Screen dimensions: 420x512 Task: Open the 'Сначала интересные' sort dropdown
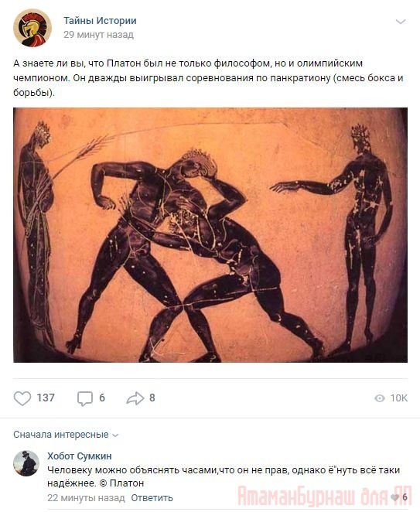66,435
